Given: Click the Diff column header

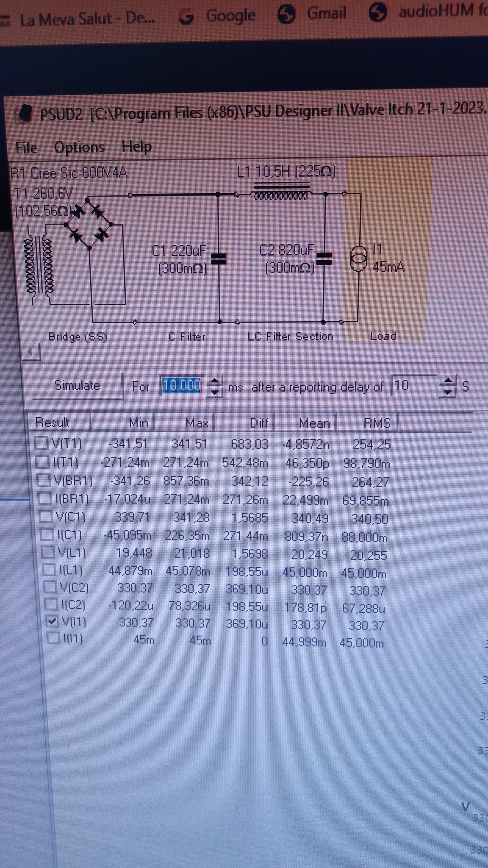Looking at the screenshot, I should 244,423.
